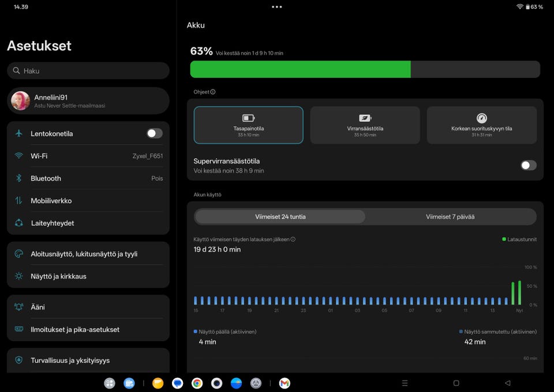Open the Anneliini91 account profile

[88, 101]
